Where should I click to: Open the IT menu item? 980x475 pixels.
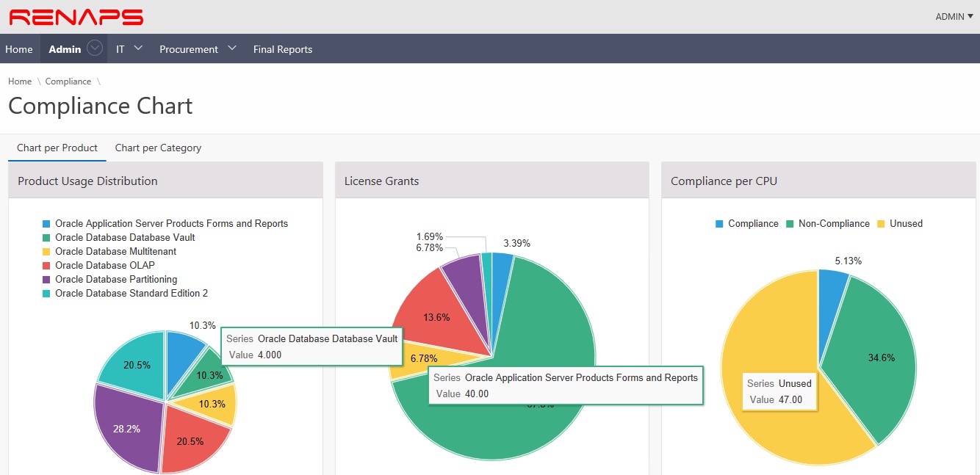coord(120,49)
